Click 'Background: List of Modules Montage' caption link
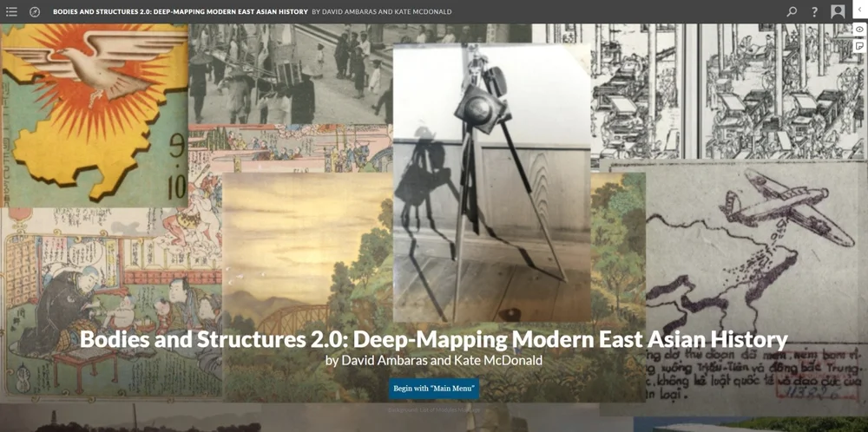The width and height of the screenshot is (868, 432). tap(433, 409)
